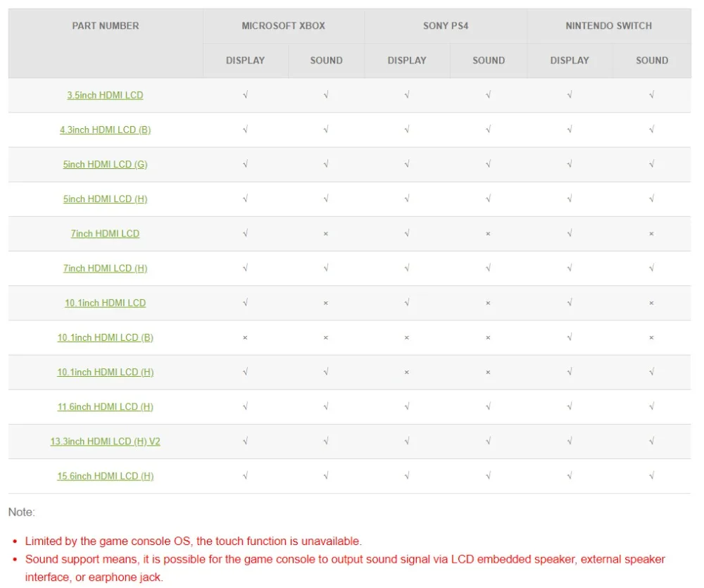The width and height of the screenshot is (704, 588).
Task: Click the Xbox display check for 3.5inch HDMI LCD
Action: [x=245, y=95]
